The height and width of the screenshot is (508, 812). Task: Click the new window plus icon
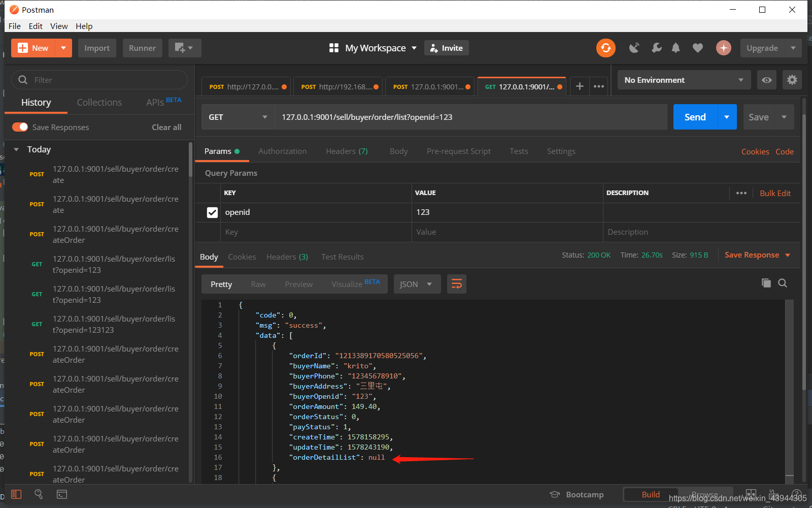185,48
